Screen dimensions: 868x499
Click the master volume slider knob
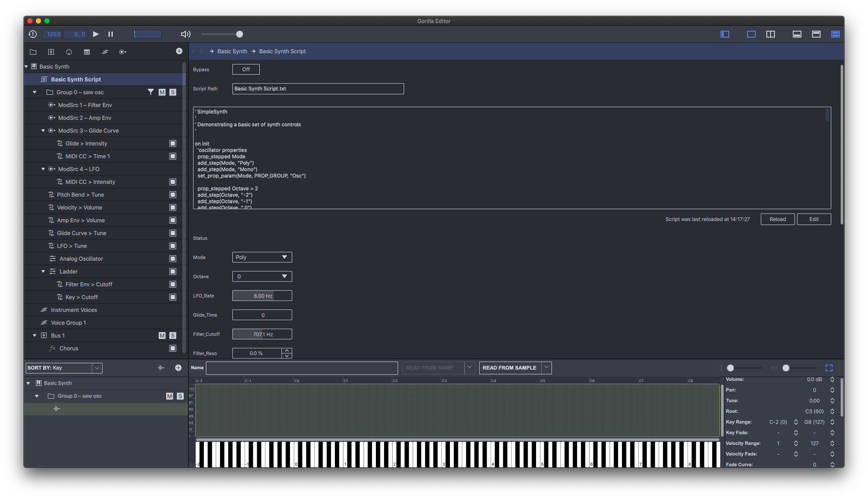(240, 34)
